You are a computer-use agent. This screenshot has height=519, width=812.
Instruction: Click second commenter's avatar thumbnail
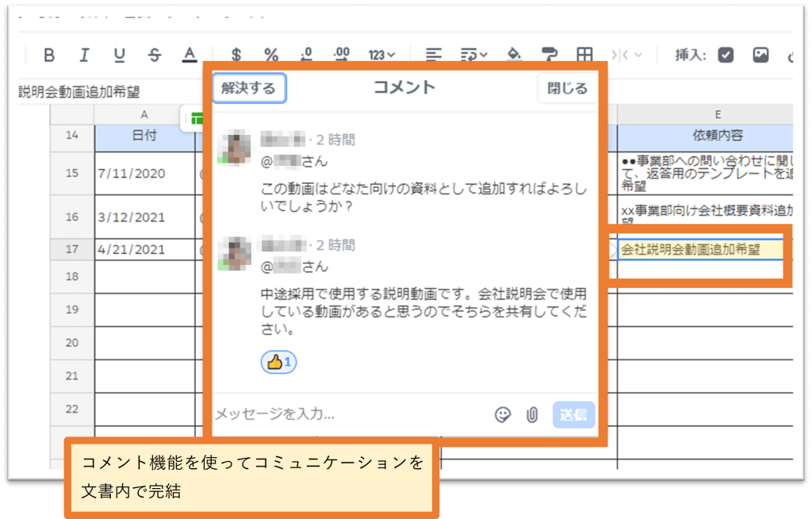tap(235, 253)
